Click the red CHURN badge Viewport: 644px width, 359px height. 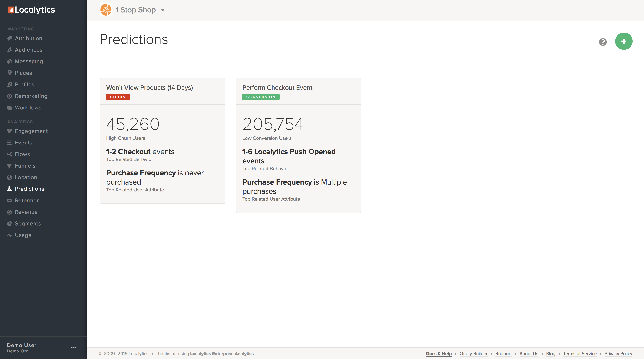point(118,97)
